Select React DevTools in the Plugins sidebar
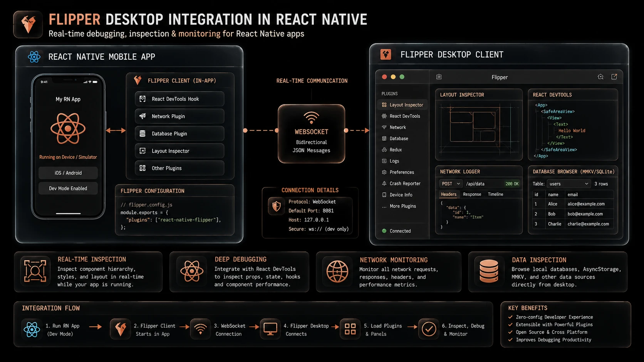This screenshot has height=362, width=644. point(403,116)
